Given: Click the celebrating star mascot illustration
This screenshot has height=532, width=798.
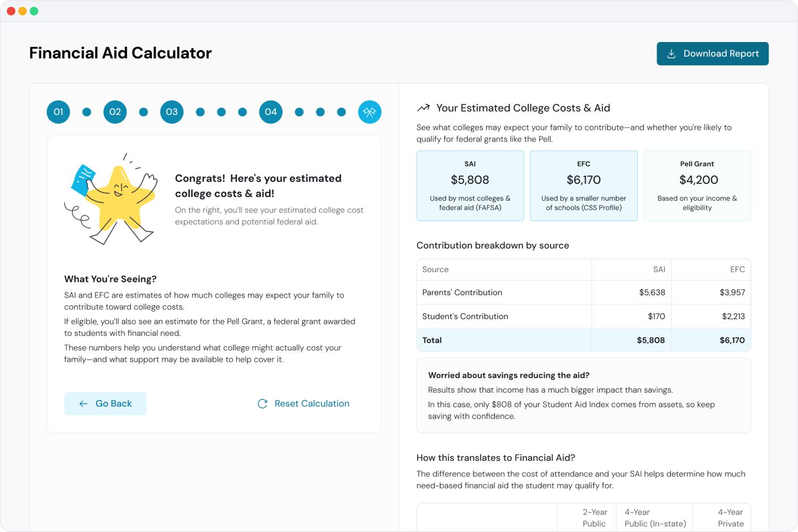Looking at the screenshot, I should (112, 198).
